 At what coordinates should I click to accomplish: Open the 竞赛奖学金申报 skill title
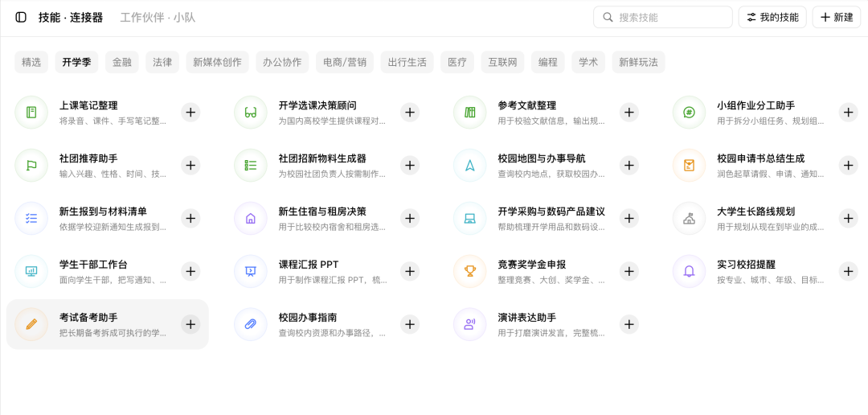(x=532, y=265)
